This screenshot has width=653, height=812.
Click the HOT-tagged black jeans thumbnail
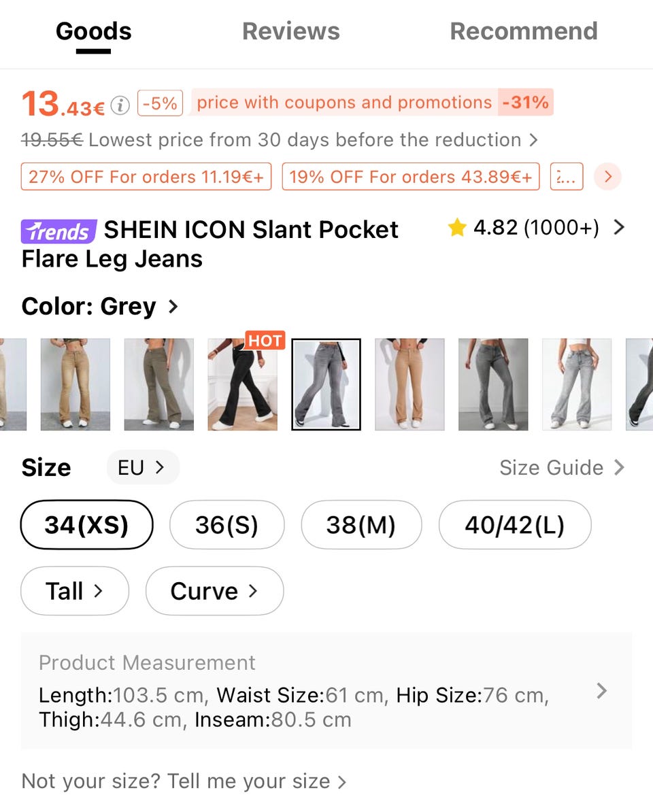(x=243, y=384)
